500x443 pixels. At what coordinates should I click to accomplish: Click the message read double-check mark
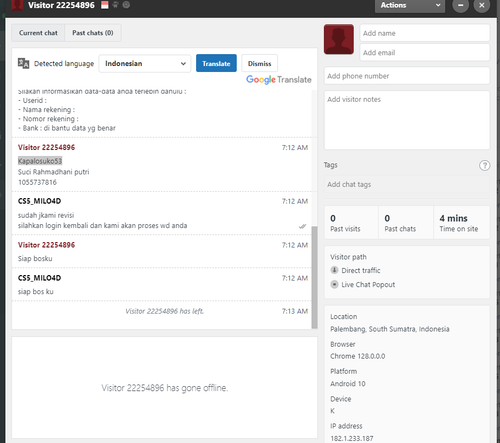tap(302, 226)
